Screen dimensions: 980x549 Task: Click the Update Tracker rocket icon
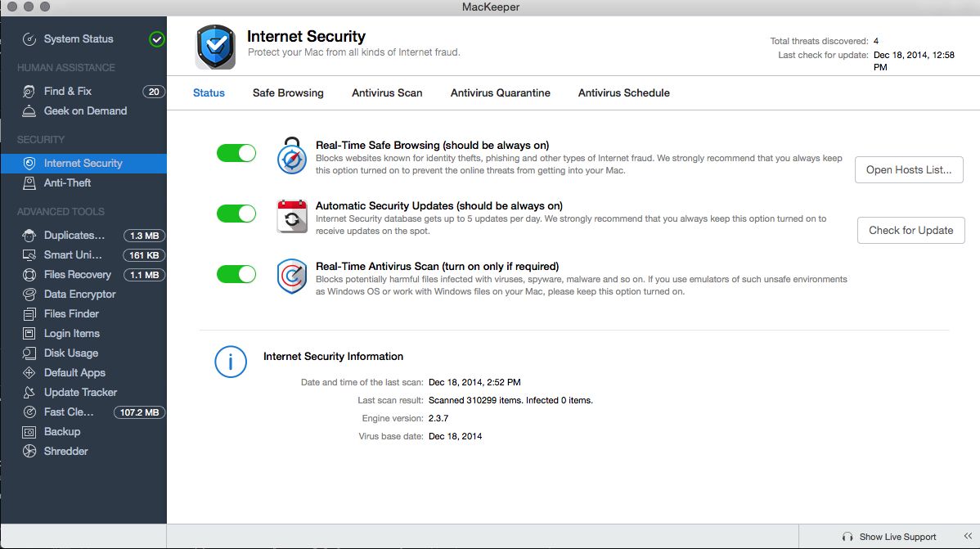coord(29,393)
